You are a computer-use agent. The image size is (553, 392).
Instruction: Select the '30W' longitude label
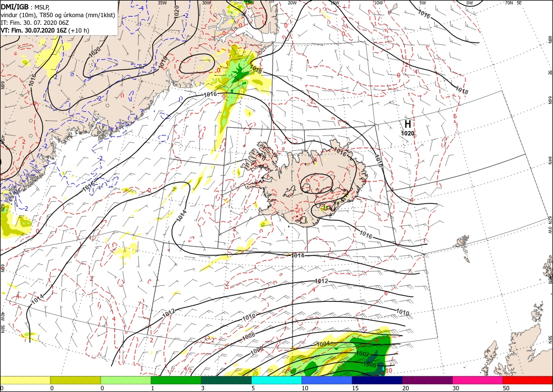[207, 3]
